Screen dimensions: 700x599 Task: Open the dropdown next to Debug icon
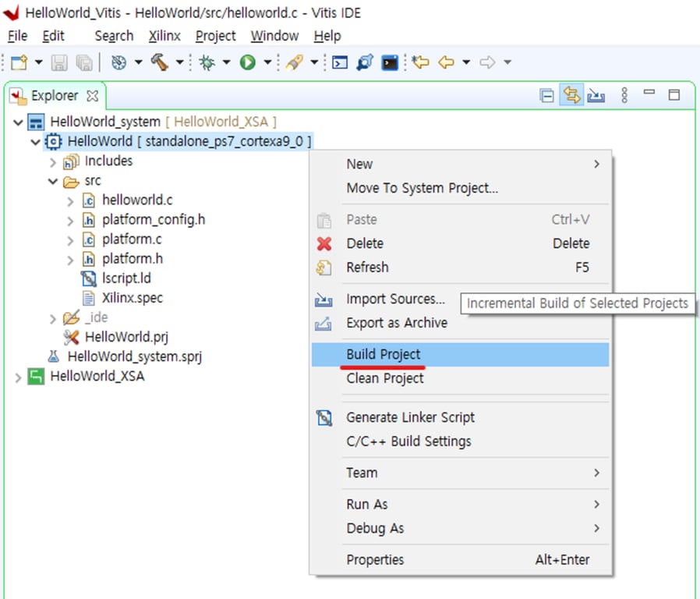(226, 62)
